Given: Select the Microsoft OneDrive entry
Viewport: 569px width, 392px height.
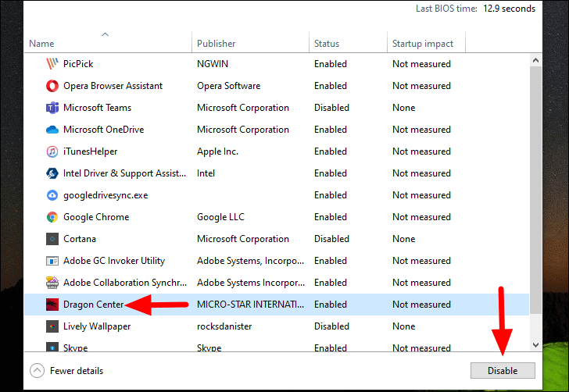Looking at the screenshot, I should coord(103,130).
